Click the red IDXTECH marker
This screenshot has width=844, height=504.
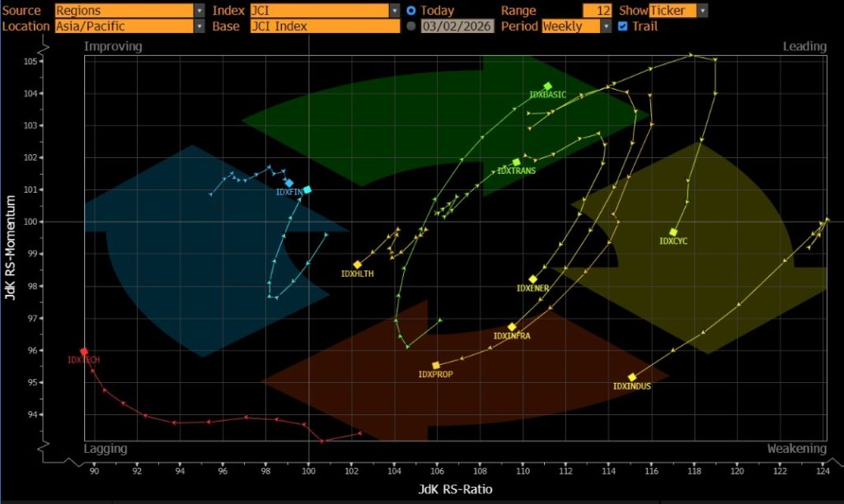click(x=84, y=352)
